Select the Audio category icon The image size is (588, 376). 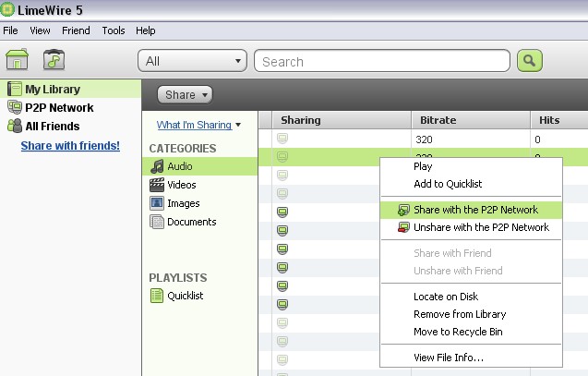point(157,166)
